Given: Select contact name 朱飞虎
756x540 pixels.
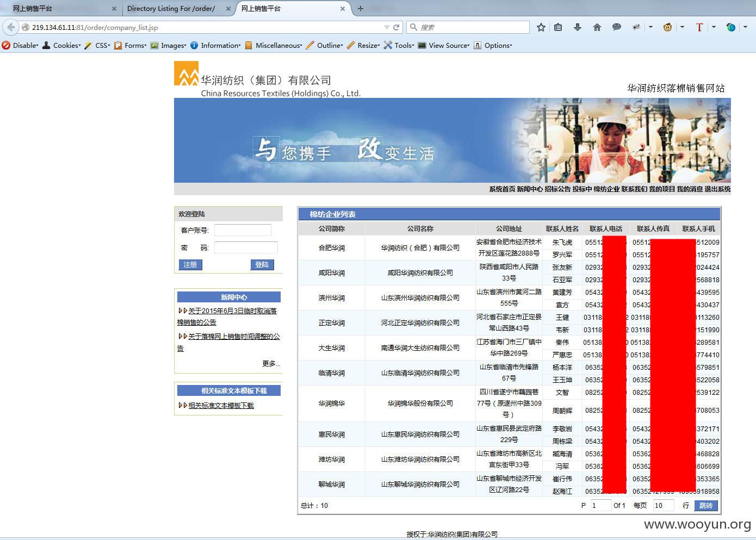Looking at the screenshot, I should 562,243.
